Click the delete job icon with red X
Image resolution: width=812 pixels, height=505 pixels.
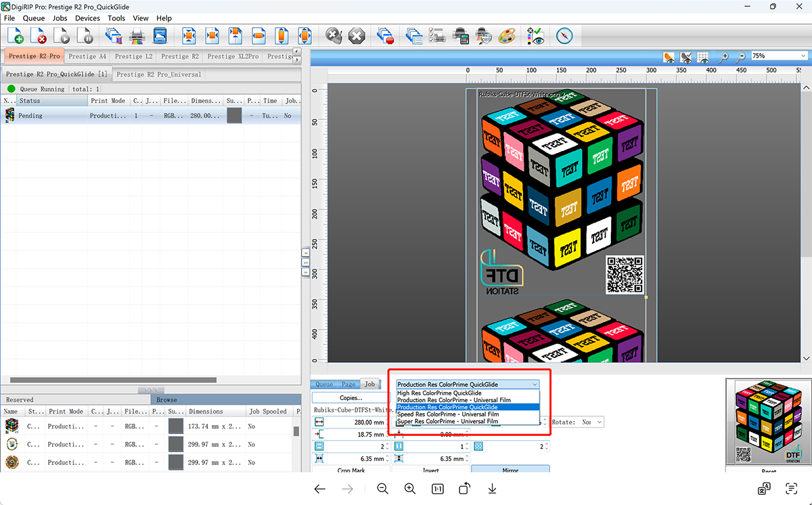pyautogui.click(x=38, y=36)
